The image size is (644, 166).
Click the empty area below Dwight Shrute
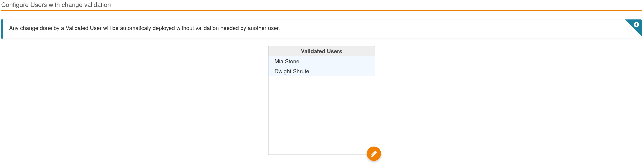point(321,113)
